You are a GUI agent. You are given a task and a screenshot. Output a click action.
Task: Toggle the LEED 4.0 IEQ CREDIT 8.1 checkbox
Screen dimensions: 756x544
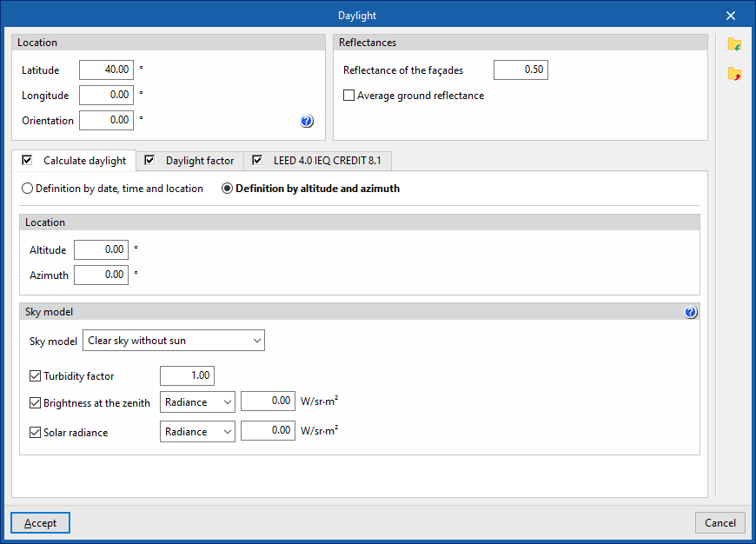point(257,160)
